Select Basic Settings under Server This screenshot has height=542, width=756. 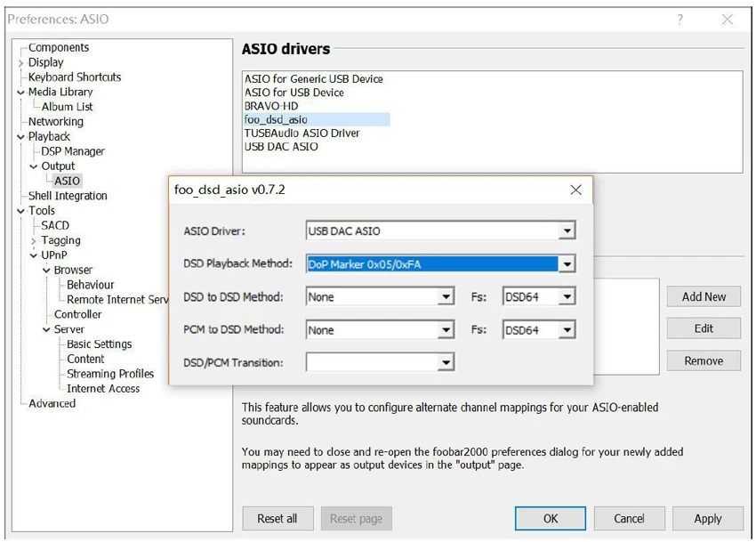point(99,344)
